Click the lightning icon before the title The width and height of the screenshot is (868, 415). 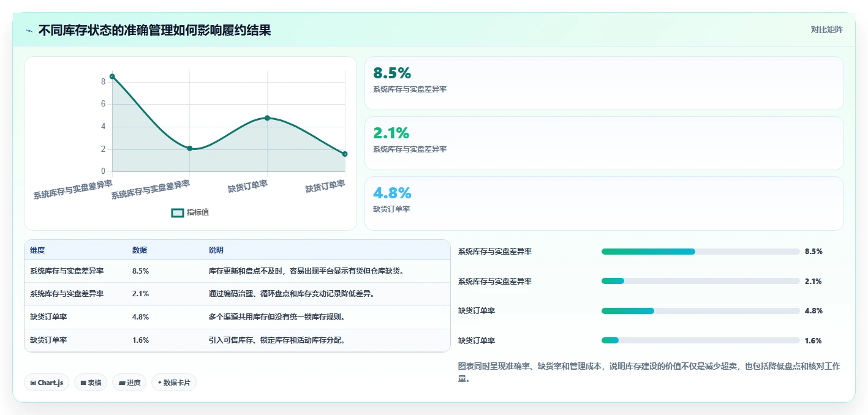29,31
